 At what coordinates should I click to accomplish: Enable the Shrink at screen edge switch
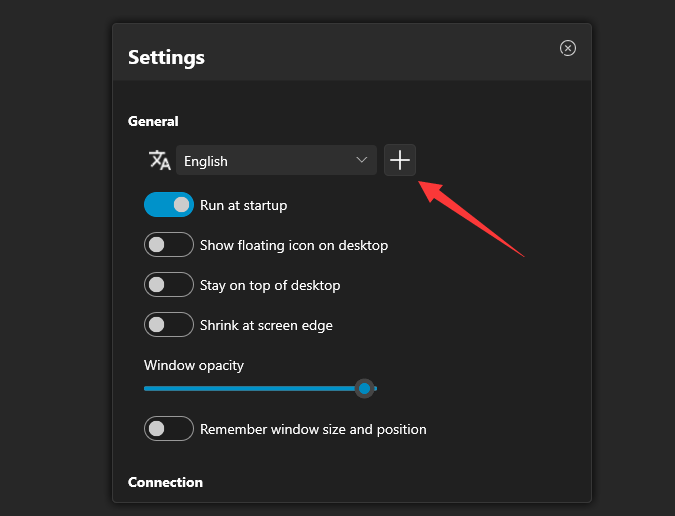[169, 324]
